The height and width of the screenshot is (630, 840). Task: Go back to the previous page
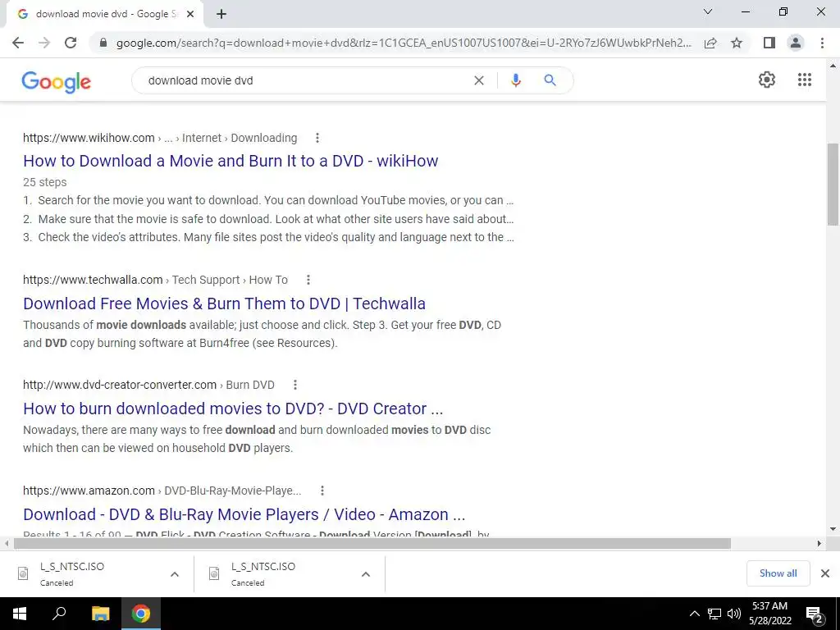tap(18, 43)
